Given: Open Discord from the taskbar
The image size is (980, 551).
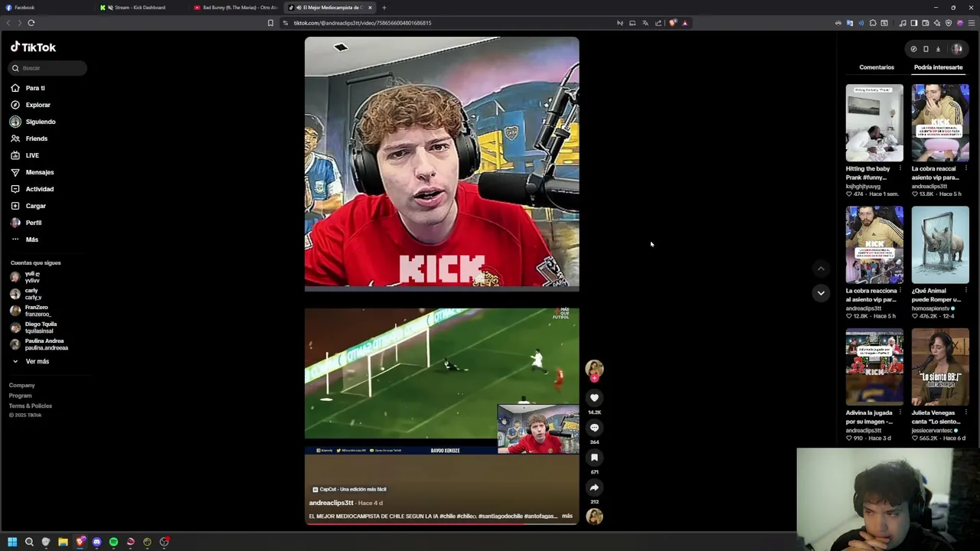Looking at the screenshot, I should [96, 542].
